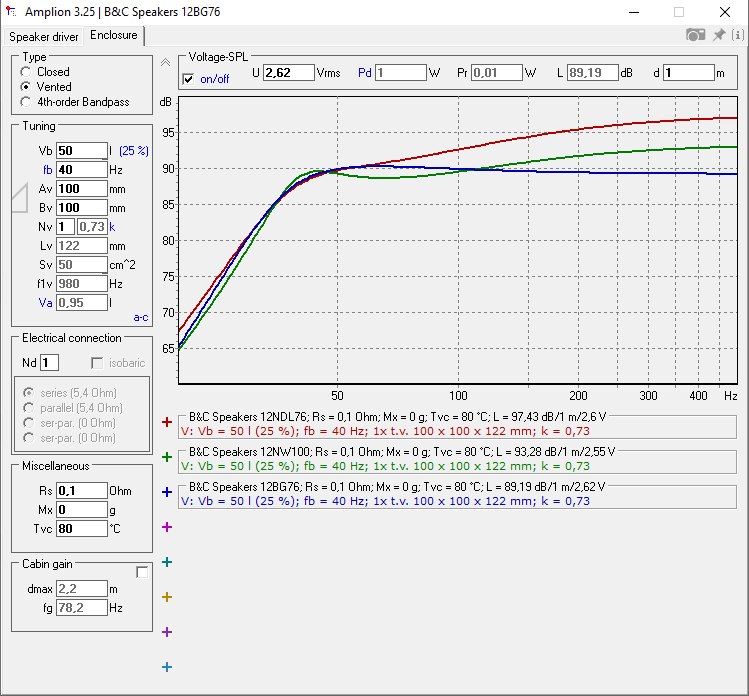Click the L SPL value field
The height and width of the screenshot is (696, 749).
tap(592, 73)
